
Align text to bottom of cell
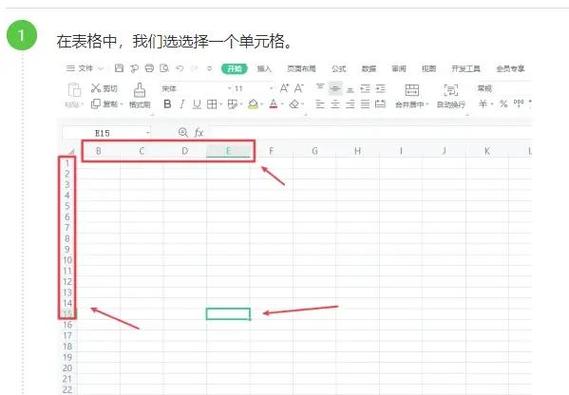click(x=350, y=89)
